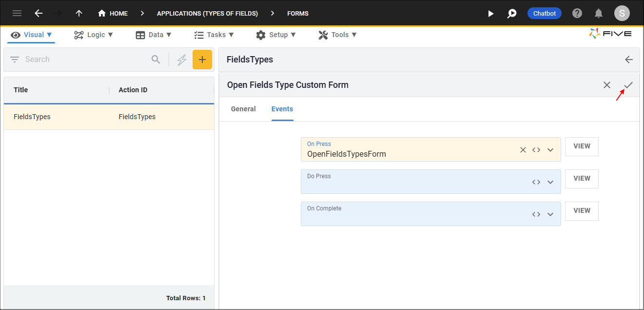Click the up arrow navigation icon

coord(79,13)
